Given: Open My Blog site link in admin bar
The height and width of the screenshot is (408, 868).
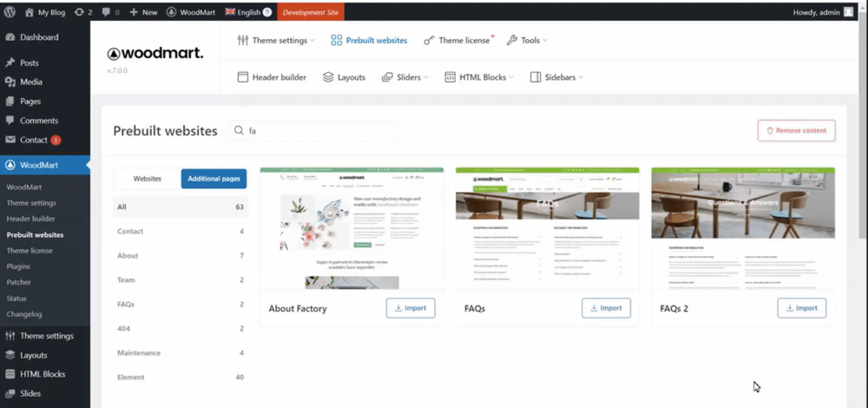Looking at the screenshot, I should [x=45, y=12].
